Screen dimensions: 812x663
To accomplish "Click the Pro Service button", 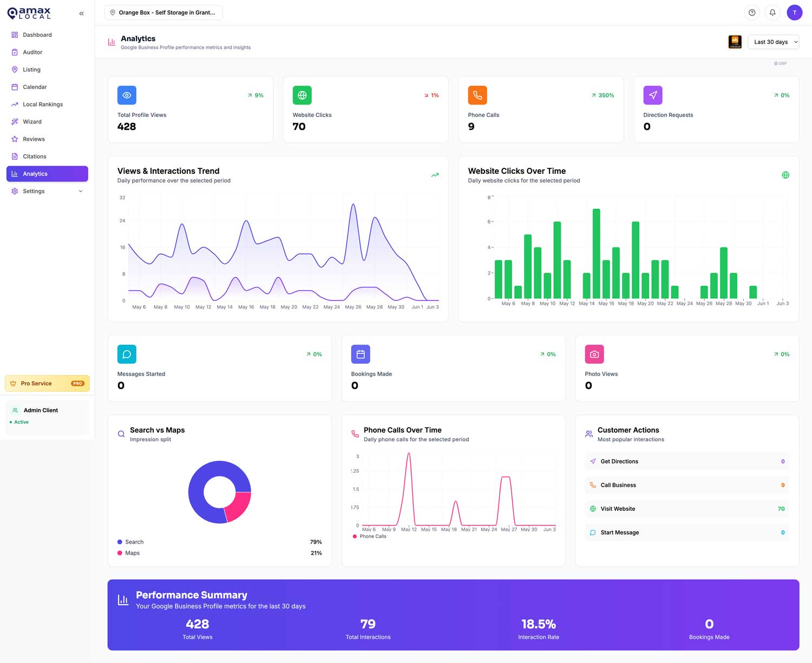I will [47, 383].
